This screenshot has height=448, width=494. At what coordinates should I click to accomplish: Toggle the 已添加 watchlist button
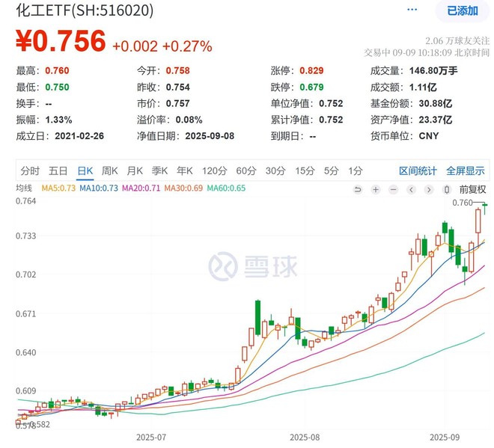pyautogui.click(x=463, y=10)
